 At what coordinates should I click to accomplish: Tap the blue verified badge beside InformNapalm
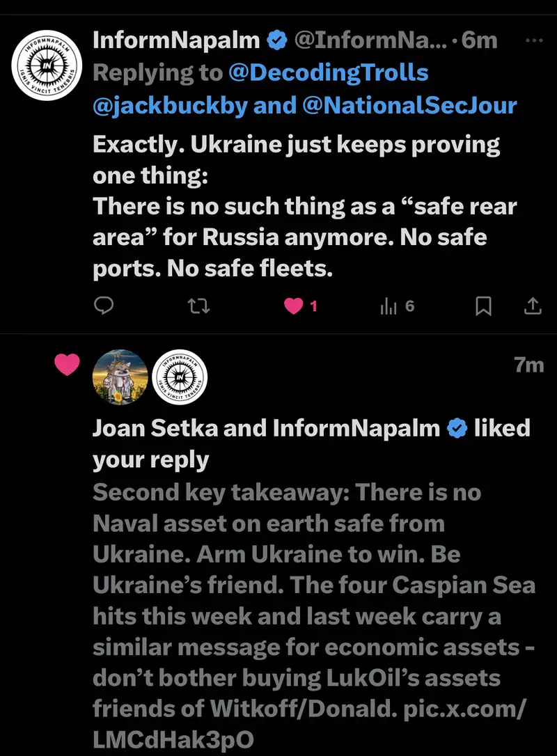(x=277, y=40)
